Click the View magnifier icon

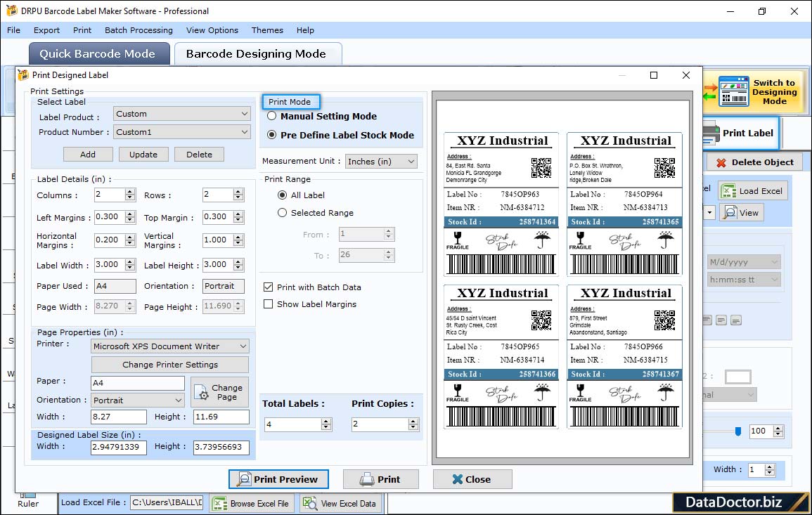730,213
